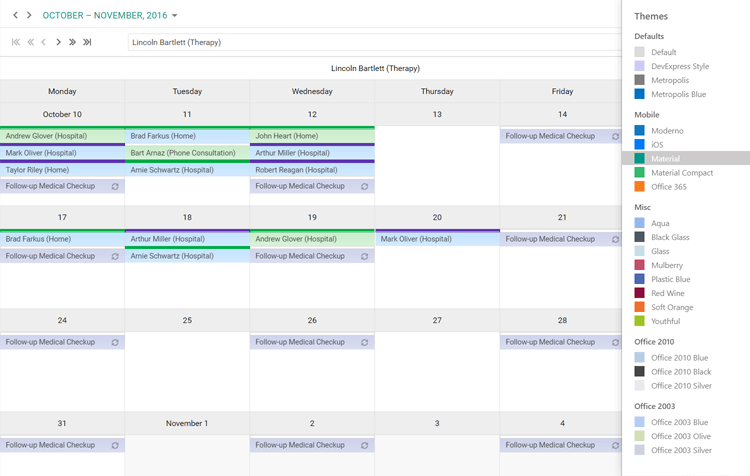Screen dimensions: 750x476
Task: Skip forward a page of resources
Action: point(72,42)
